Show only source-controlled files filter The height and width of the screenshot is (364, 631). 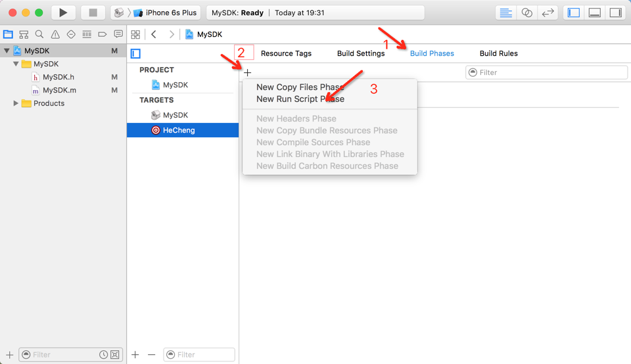pyautogui.click(x=115, y=355)
